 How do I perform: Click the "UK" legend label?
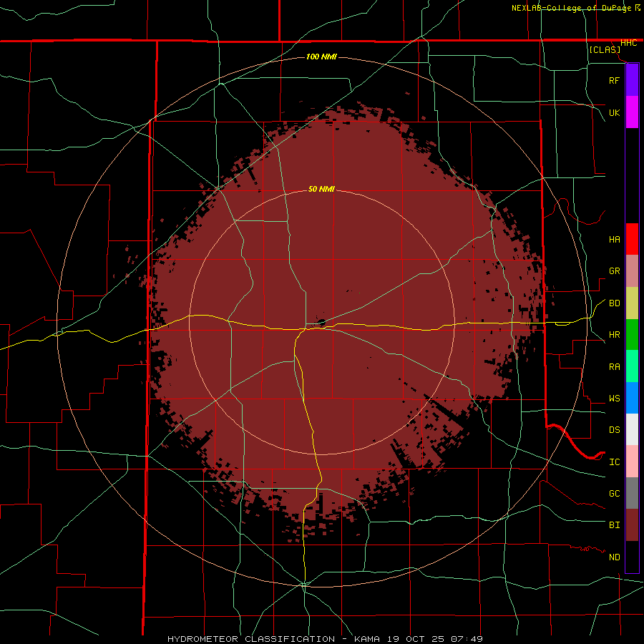(614, 113)
